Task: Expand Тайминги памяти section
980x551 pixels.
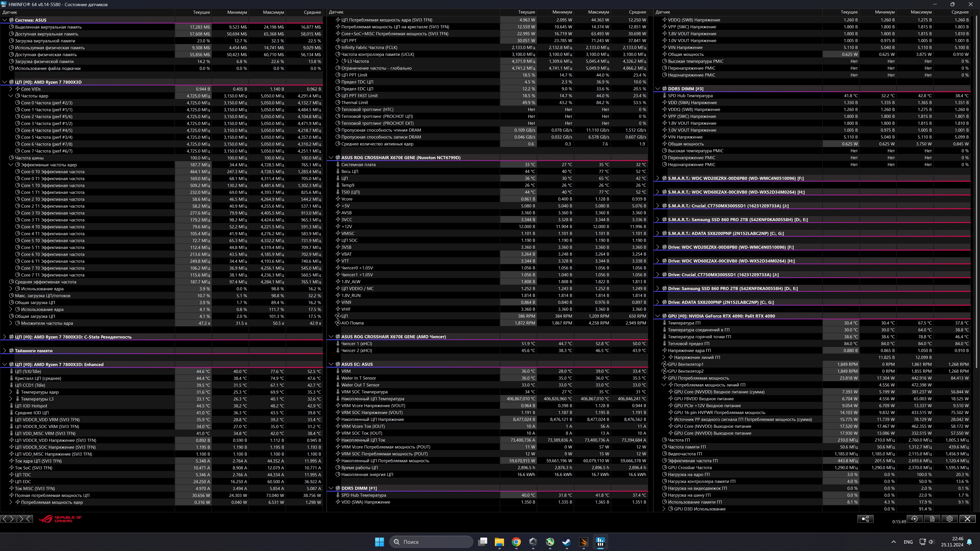Action: [x=5, y=350]
